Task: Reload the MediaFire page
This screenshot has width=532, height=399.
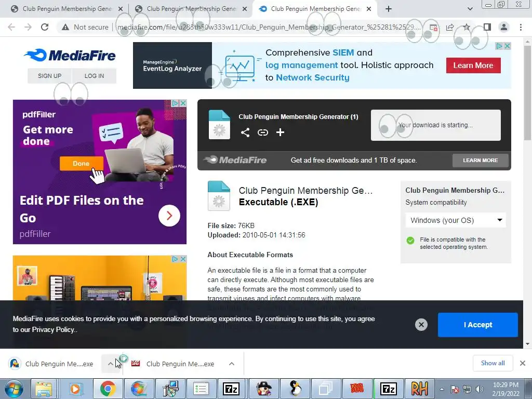Action: [45, 27]
